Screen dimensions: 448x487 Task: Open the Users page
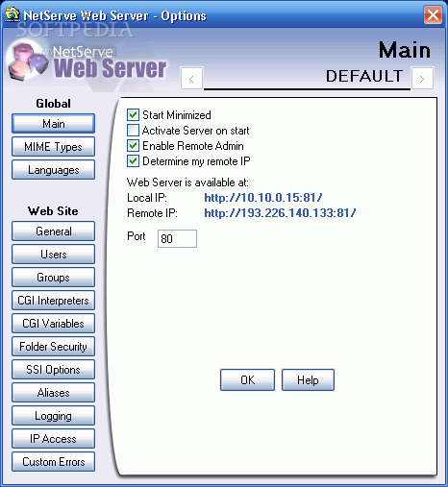[53, 255]
